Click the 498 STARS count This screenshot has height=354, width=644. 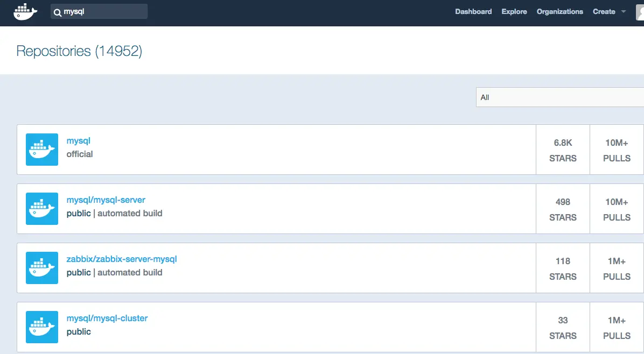[x=563, y=209]
